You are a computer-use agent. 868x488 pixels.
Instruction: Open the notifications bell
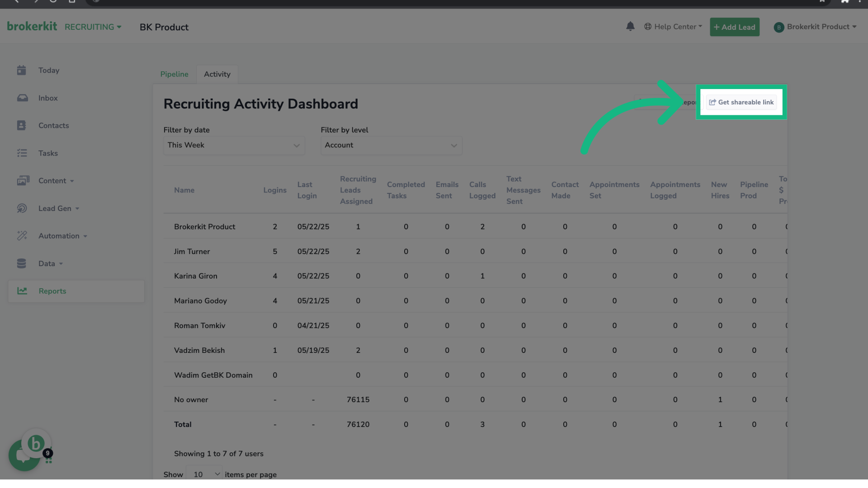(630, 27)
